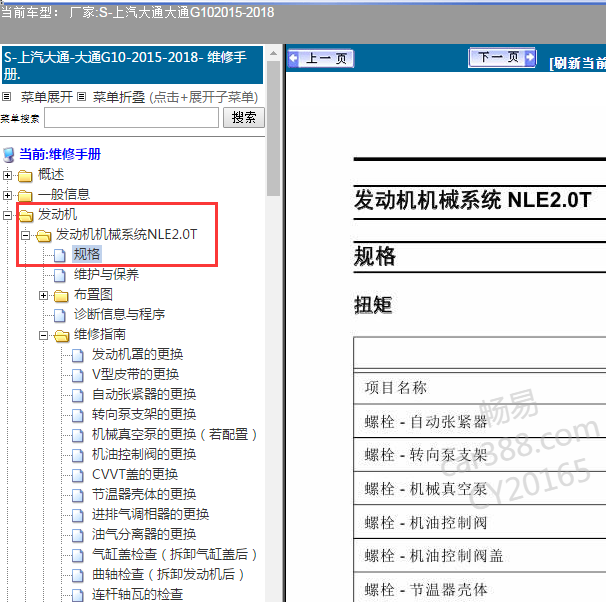Open the 油气分离器的更换 item
The height and width of the screenshot is (602, 606).
point(144,535)
